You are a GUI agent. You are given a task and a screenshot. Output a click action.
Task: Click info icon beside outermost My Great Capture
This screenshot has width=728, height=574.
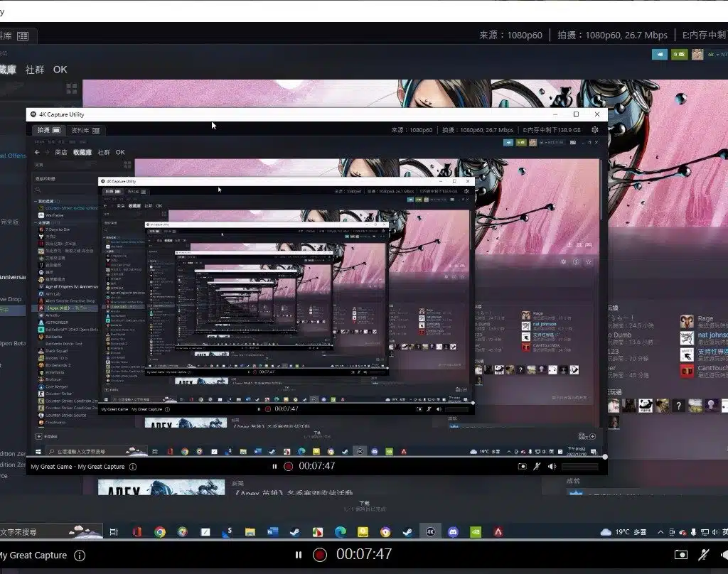click(80, 556)
